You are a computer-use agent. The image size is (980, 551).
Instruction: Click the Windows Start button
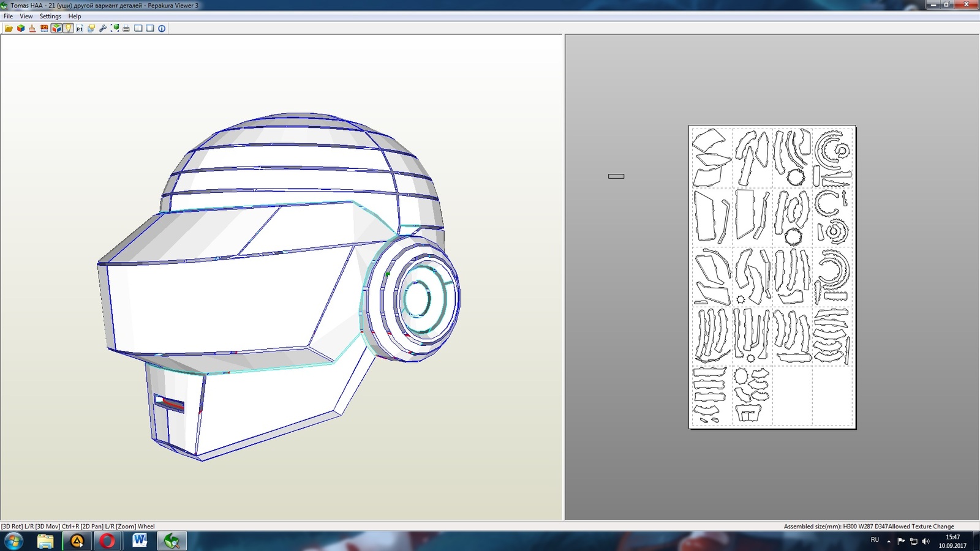(x=13, y=541)
